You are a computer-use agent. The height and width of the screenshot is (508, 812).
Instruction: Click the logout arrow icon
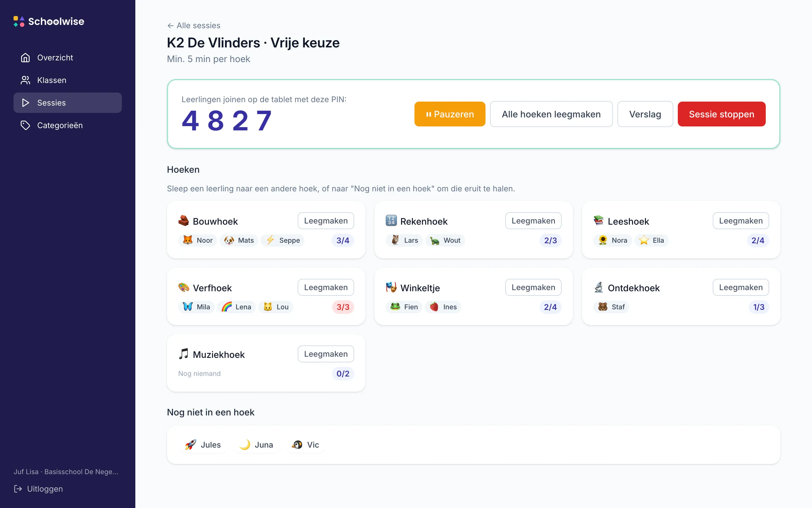coord(18,489)
